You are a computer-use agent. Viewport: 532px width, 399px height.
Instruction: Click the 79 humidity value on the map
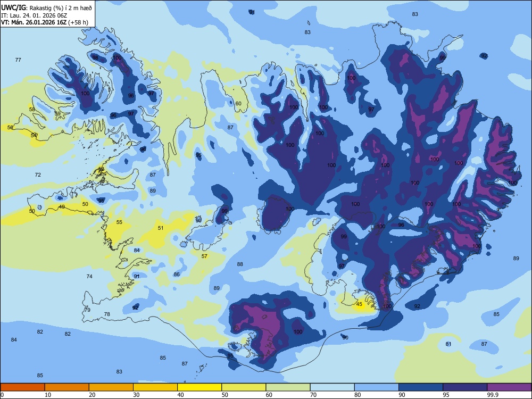[x=88, y=310]
